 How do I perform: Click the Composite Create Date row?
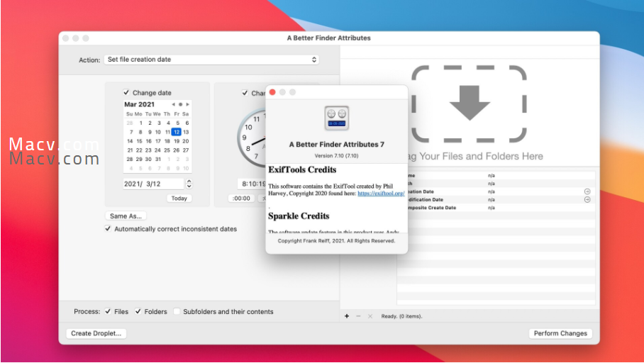click(x=496, y=208)
